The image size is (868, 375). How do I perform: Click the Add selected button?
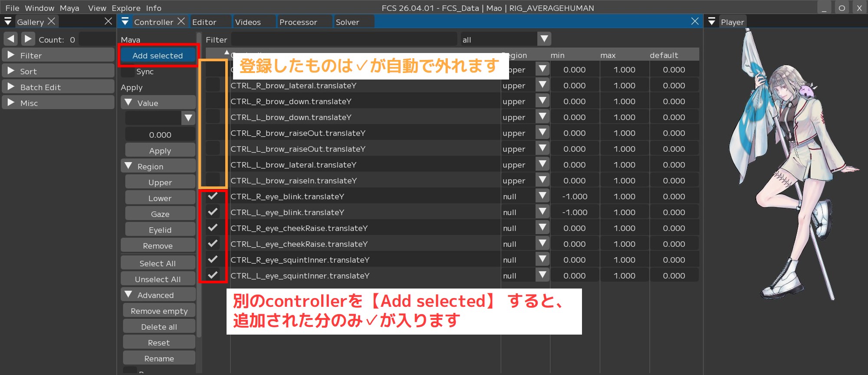coord(158,56)
